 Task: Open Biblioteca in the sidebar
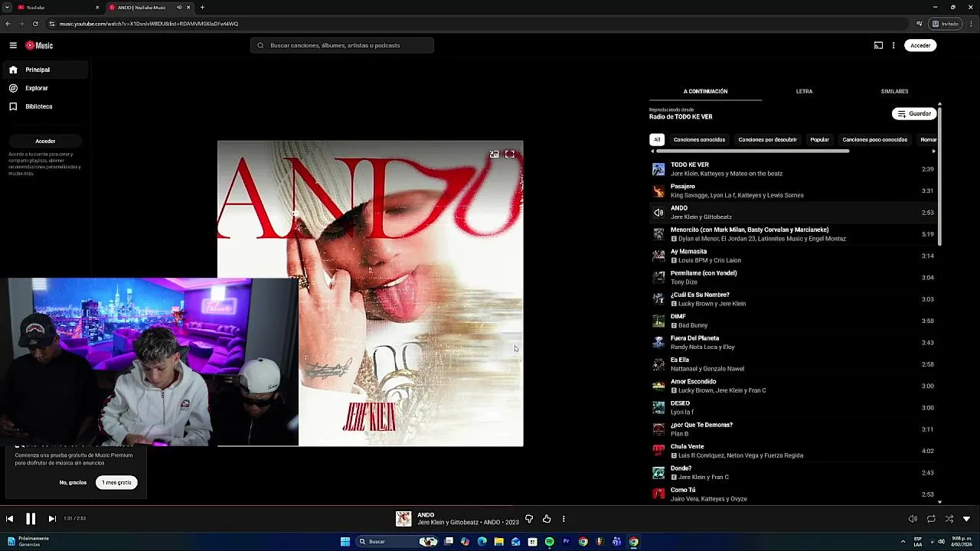coord(45,106)
